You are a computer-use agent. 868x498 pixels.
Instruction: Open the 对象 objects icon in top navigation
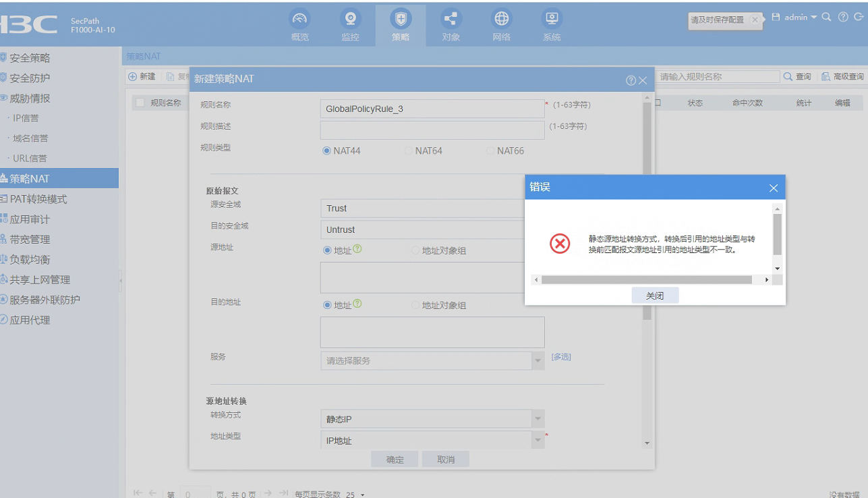coord(451,18)
